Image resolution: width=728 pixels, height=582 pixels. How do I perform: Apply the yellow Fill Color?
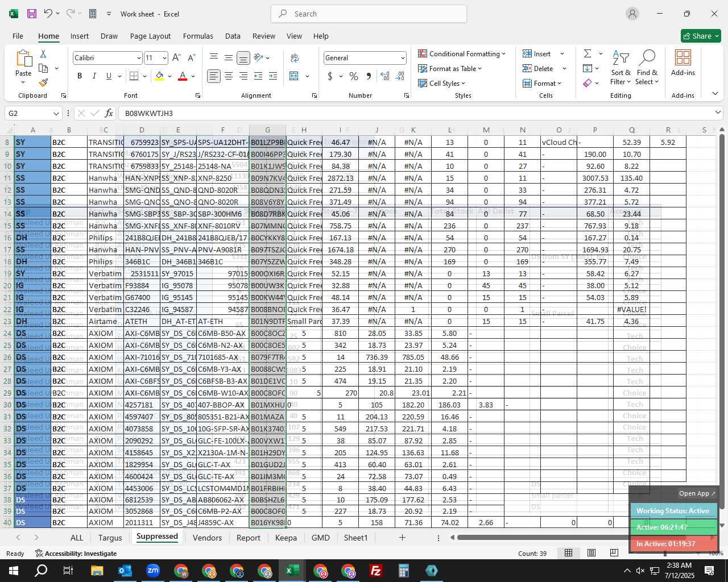click(159, 76)
